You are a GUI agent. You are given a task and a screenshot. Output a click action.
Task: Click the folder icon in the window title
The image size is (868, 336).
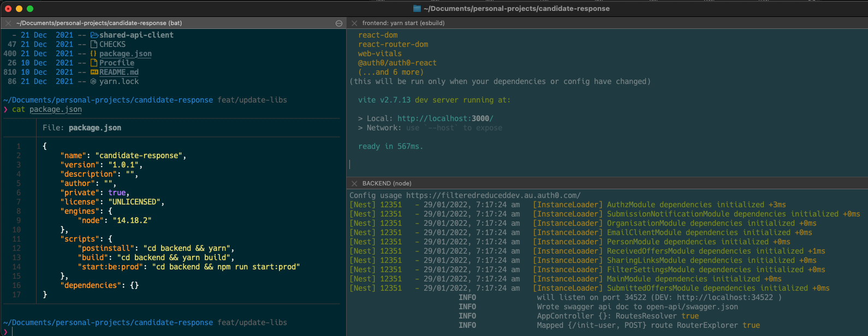[418, 8]
